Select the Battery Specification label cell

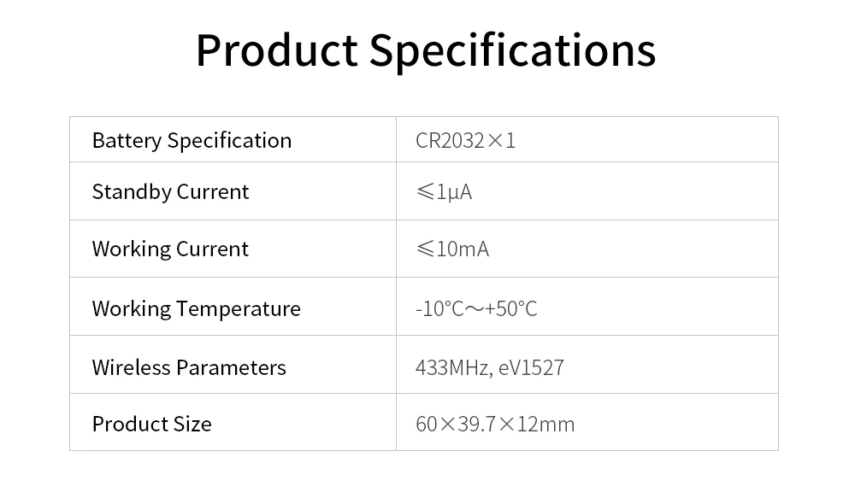point(233,139)
